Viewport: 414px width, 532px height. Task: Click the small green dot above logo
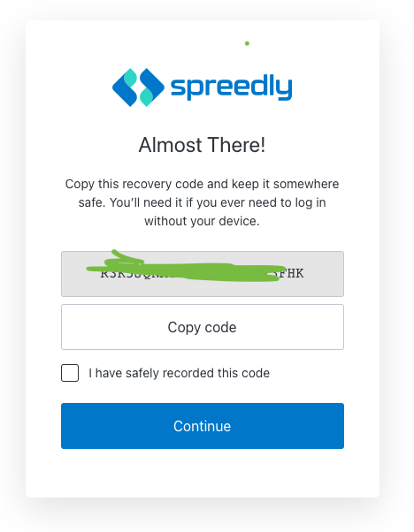(247, 43)
